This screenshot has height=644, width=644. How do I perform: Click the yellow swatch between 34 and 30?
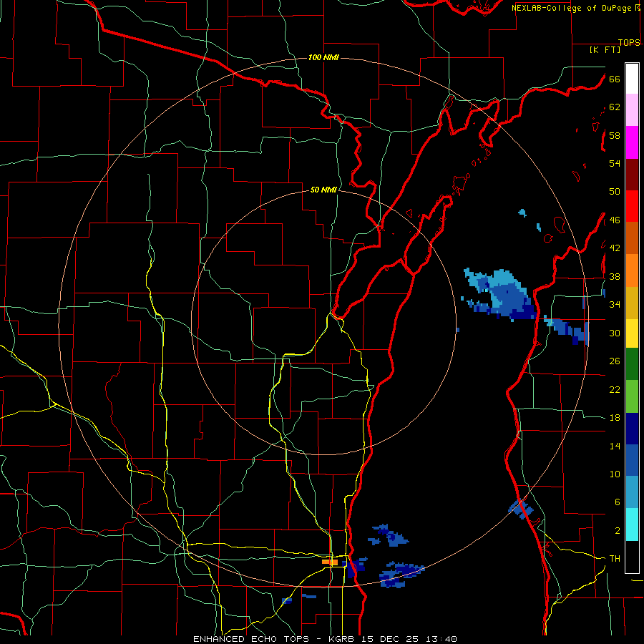pos(632,333)
